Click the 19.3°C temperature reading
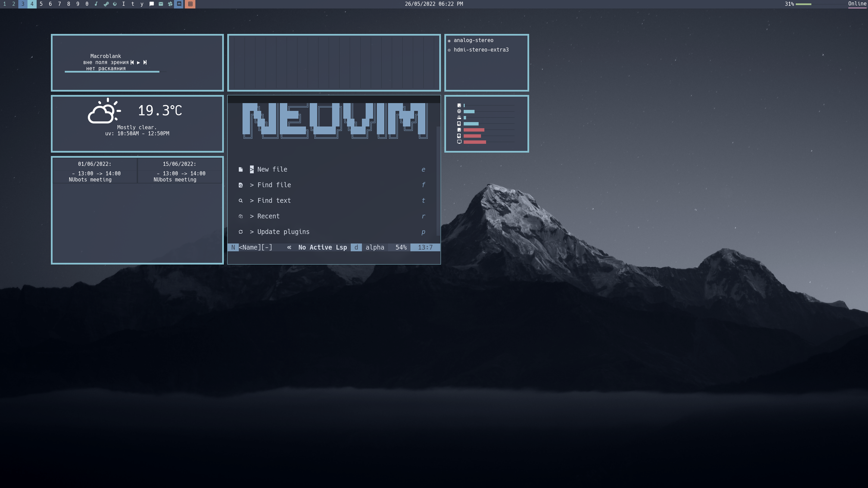Viewport: 868px width, 488px height. point(160,111)
